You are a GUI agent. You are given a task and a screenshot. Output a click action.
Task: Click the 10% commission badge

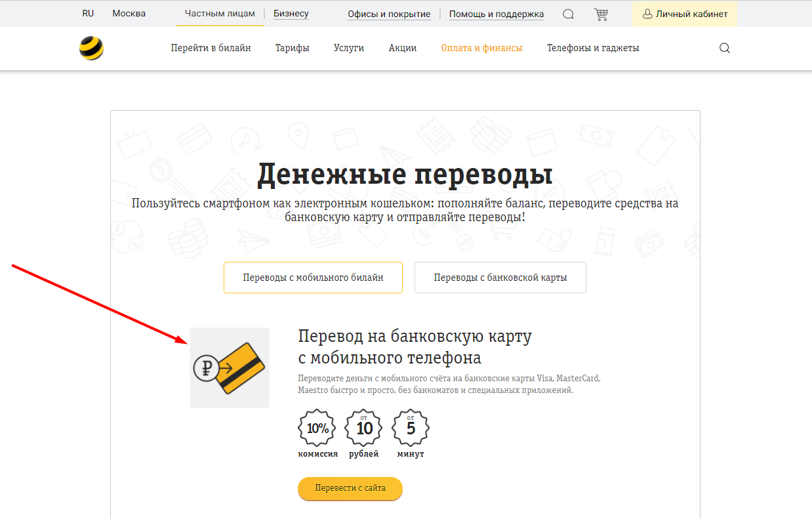[317, 428]
